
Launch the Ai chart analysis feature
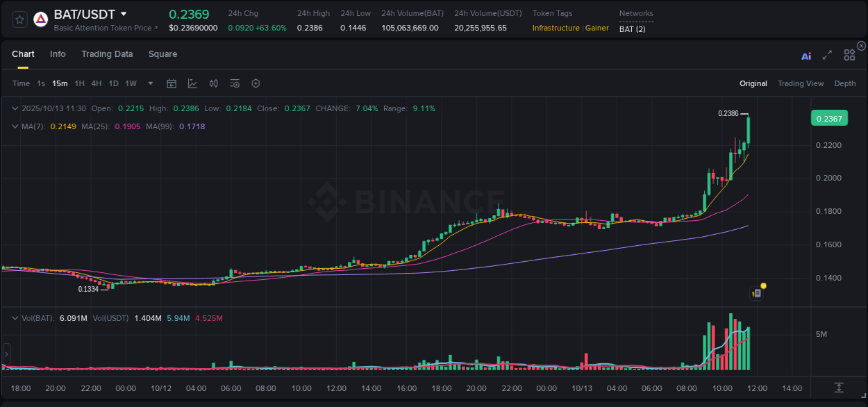click(806, 56)
